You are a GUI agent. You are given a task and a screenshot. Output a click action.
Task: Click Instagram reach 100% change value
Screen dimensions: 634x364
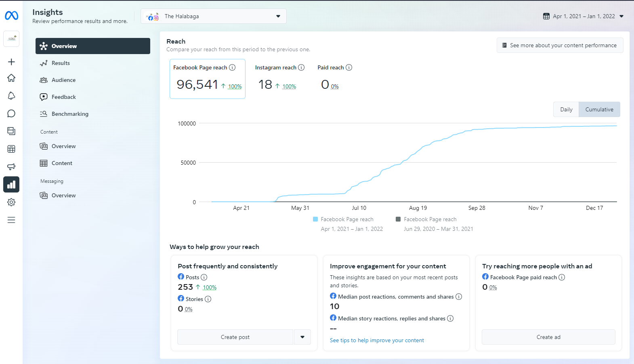(289, 86)
